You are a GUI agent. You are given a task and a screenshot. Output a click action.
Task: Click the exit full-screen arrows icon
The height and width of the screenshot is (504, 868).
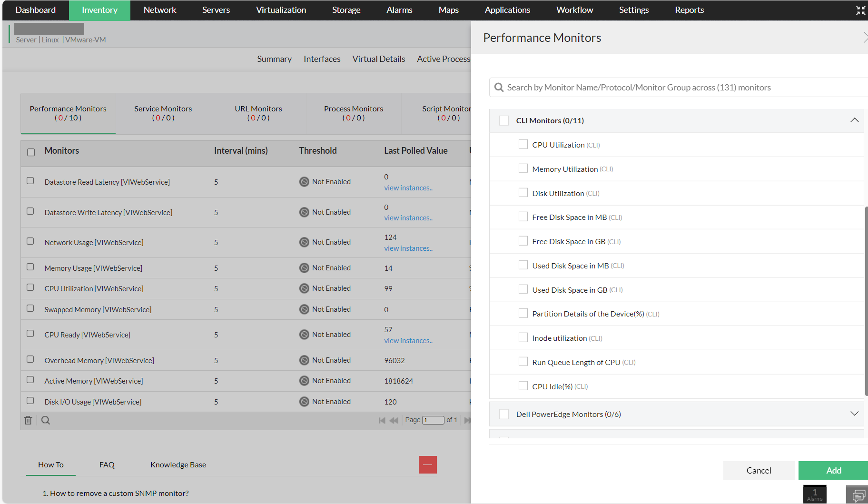pos(860,10)
